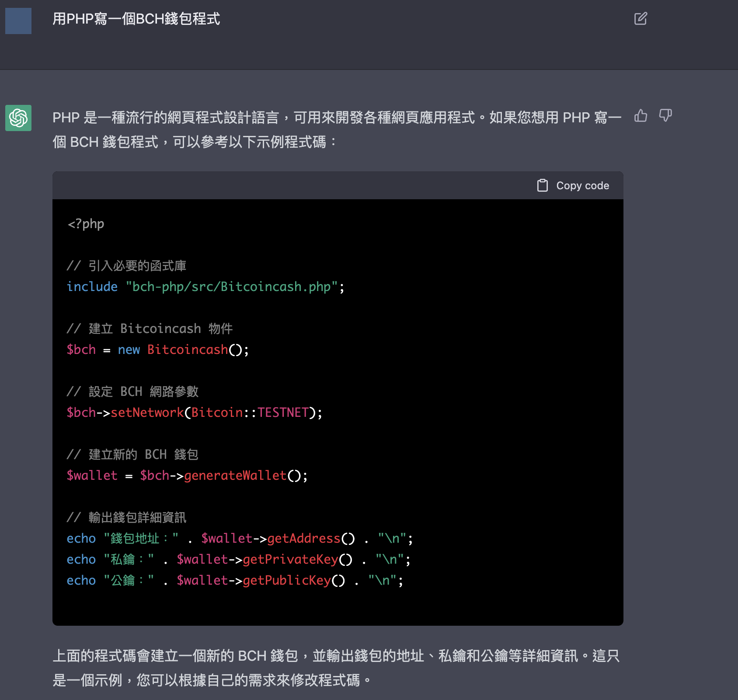Click the intro paragraph starting 'PHP 是一種流行的'
The width and height of the screenshot is (738, 700).
coord(337,130)
